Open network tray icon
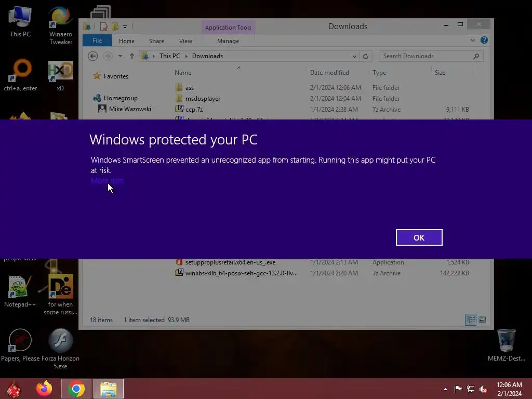532x399 pixels. (x=471, y=389)
